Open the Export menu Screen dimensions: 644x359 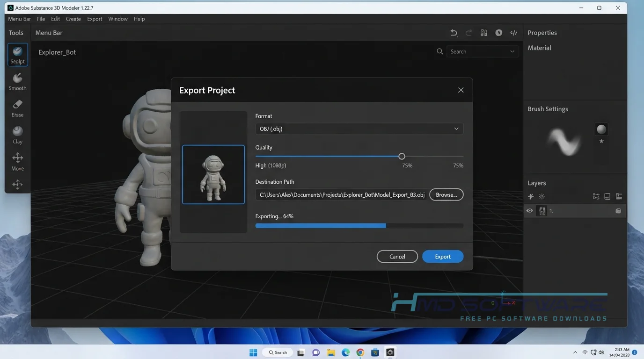pyautogui.click(x=95, y=19)
